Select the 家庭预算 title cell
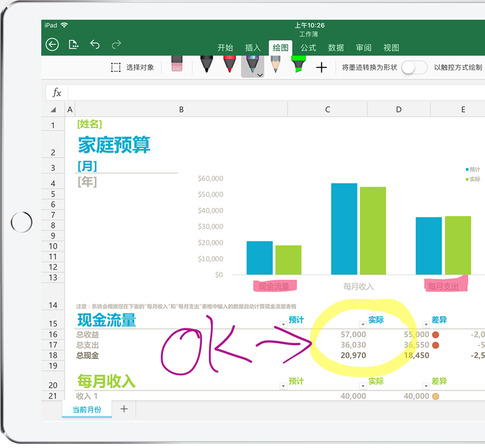 (114, 145)
